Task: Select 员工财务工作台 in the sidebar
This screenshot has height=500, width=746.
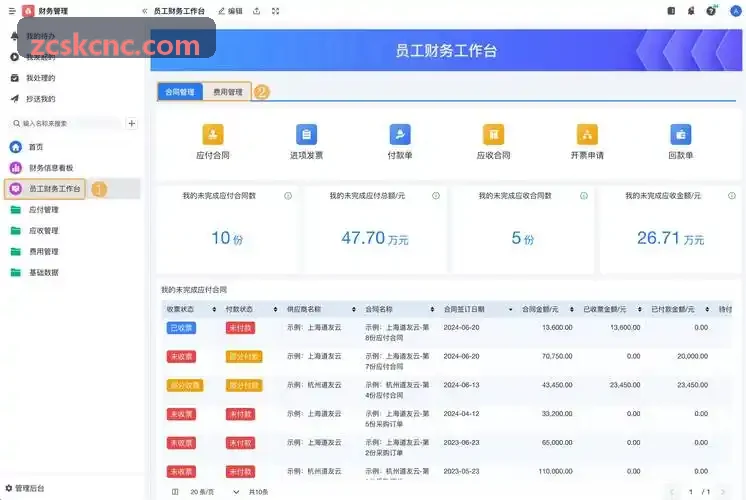Action: pos(55,189)
